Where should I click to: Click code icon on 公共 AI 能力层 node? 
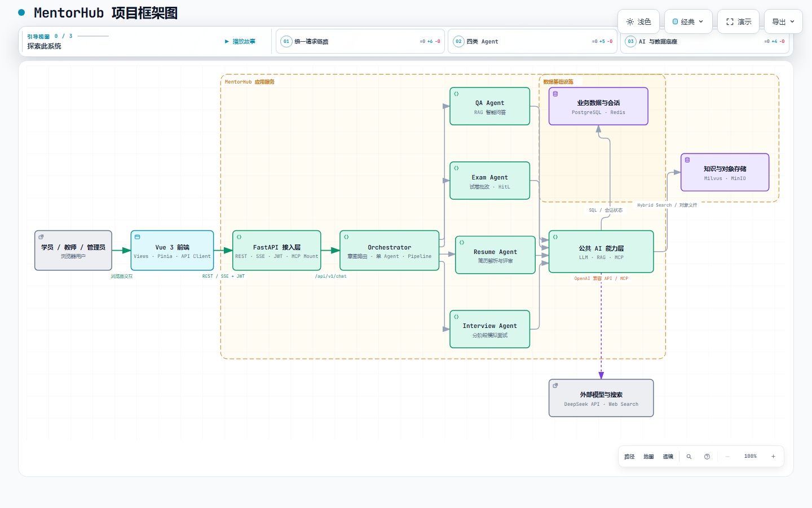click(555, 237)
